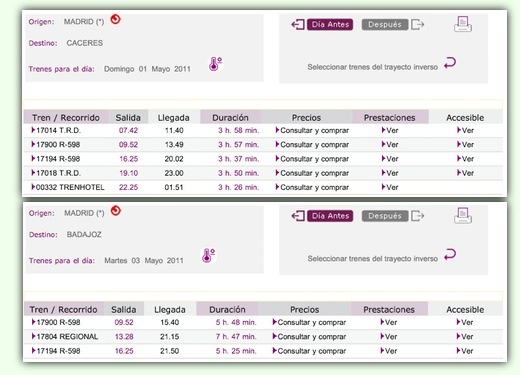
Task: Select reverse route trains link in the Caceres panel
Action: 372,67
